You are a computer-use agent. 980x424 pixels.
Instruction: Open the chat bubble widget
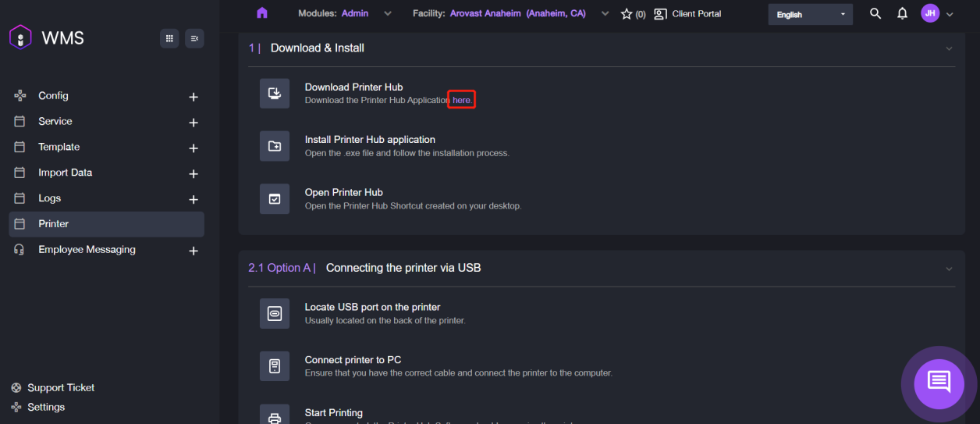(939, 382)
